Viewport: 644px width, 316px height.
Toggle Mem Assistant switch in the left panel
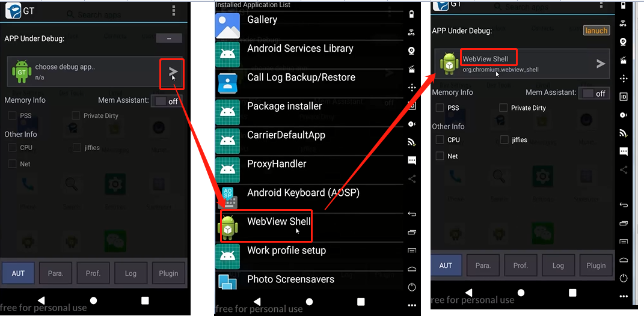coord(167,101)
